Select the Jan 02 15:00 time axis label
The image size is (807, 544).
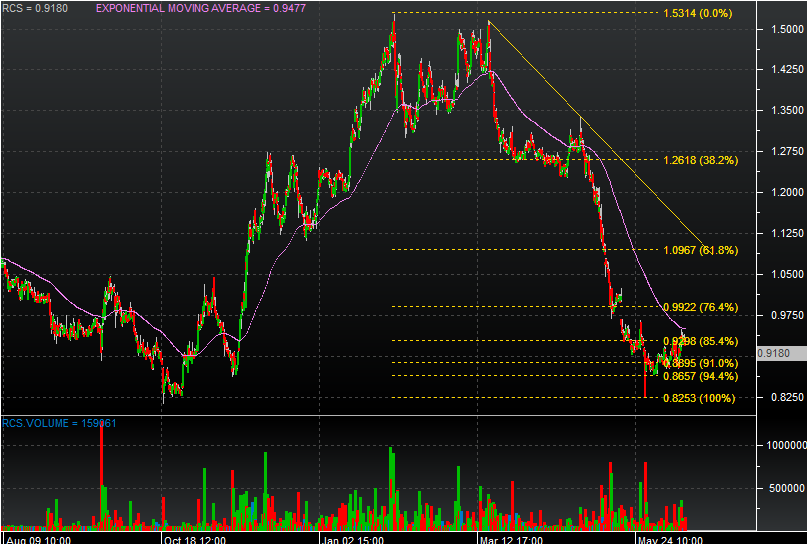pos(353,538)
